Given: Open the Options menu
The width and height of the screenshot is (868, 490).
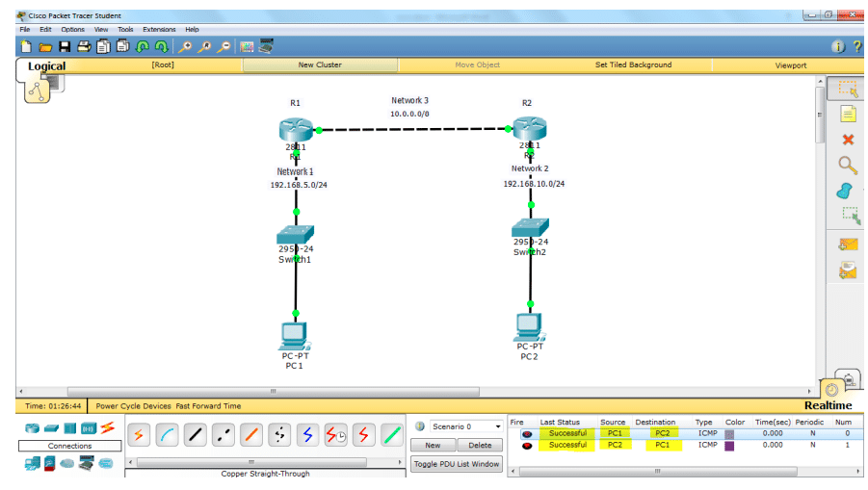Looking at the screenshot, I should (72, 29).
